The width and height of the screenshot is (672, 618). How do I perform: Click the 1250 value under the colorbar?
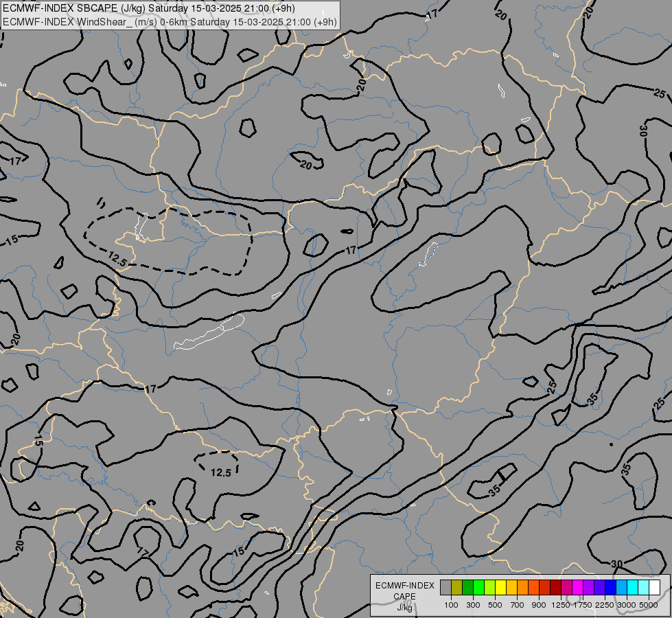coord(561,605)
